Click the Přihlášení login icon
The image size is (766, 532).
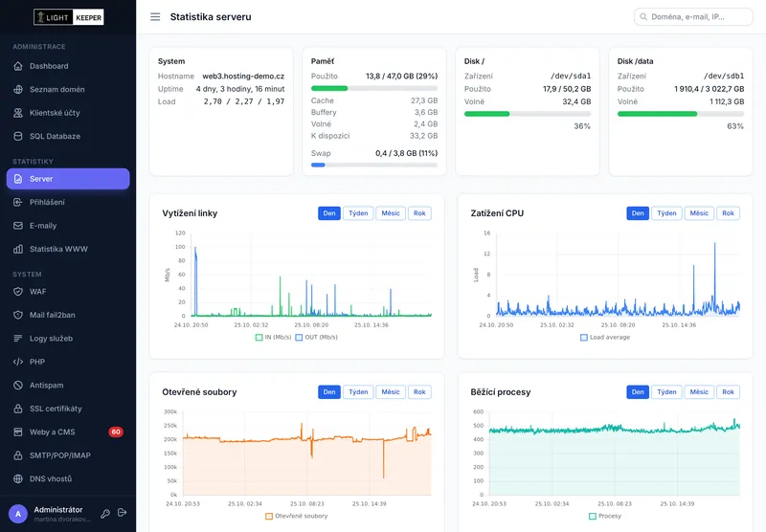18,202
